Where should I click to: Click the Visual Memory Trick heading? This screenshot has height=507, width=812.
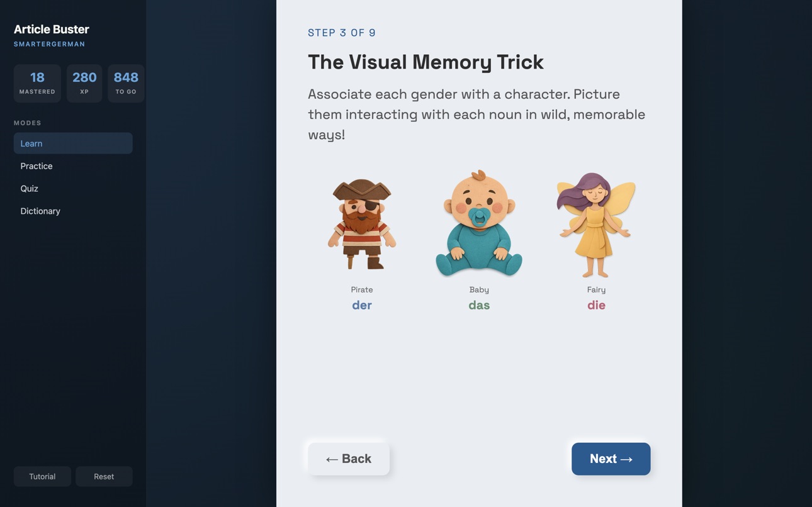pyautogui.click(x=426, y=62)
